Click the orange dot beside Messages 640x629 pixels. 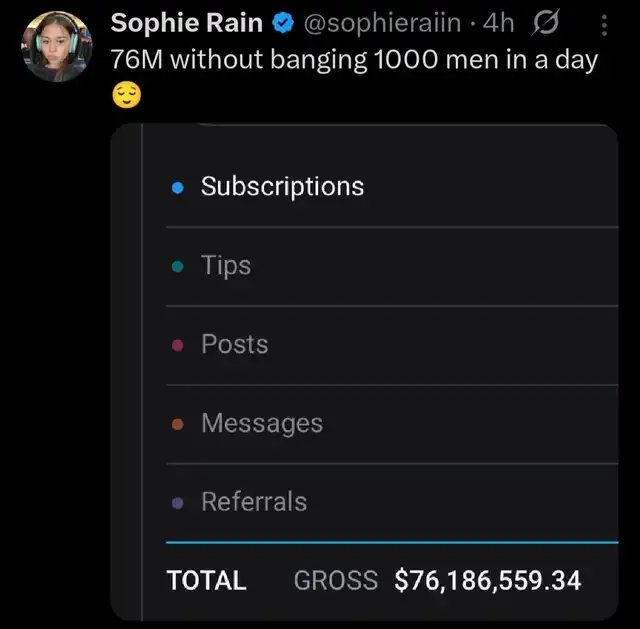[x=178, y=424]
